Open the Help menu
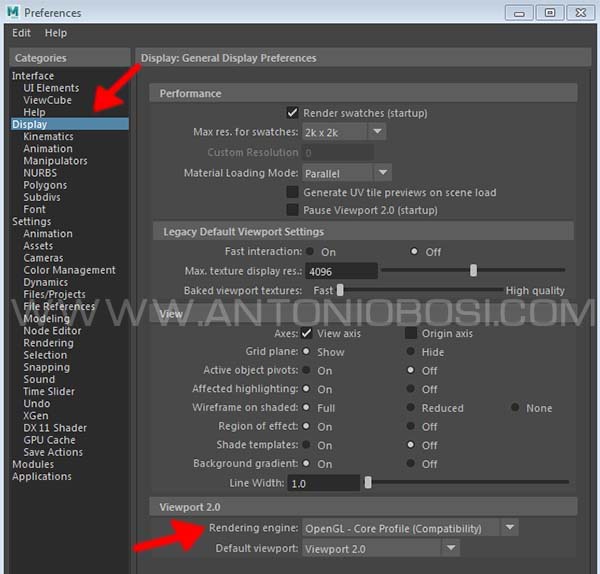The width and height of the screenshot is (600, 574). coord(55,33)
